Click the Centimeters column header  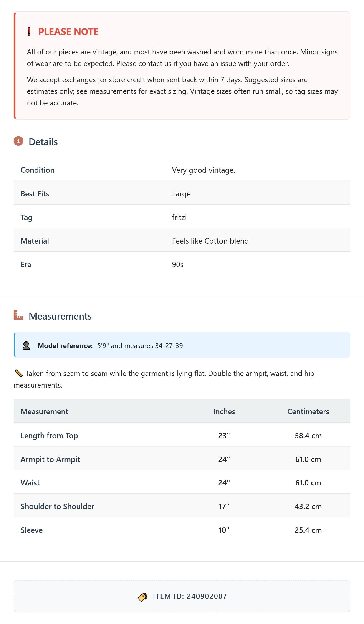point(308,411)
